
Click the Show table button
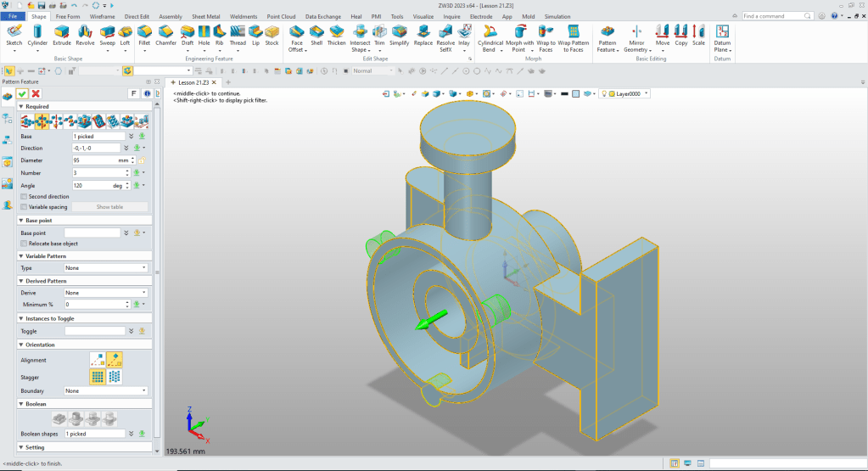coord(109,206)
